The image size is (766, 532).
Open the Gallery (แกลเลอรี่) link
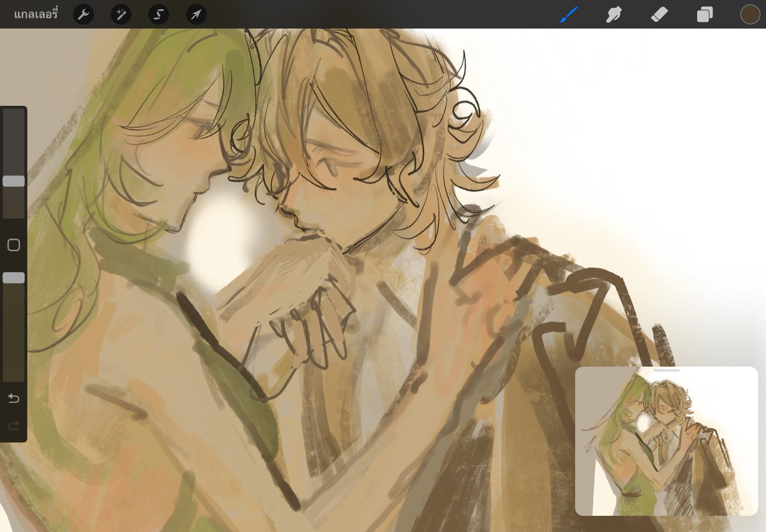coord(36,14)
